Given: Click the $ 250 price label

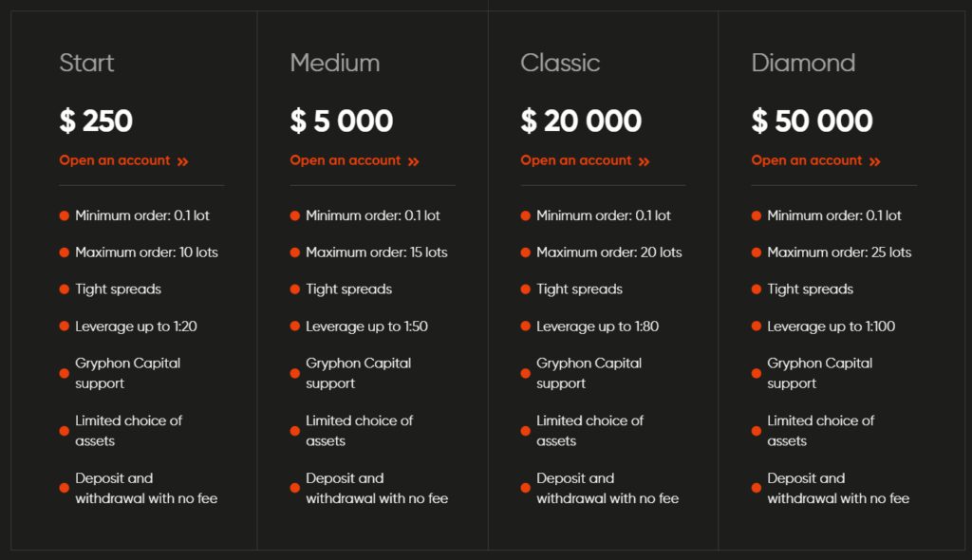Looking at the screenshot, I should point(95,121).
